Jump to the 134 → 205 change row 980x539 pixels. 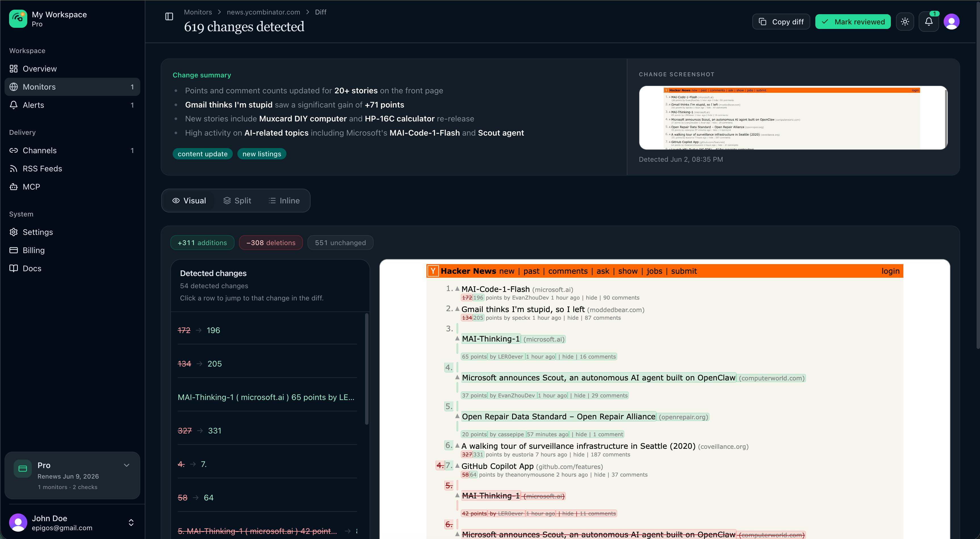pyautogui.click(x=267, y=364)
